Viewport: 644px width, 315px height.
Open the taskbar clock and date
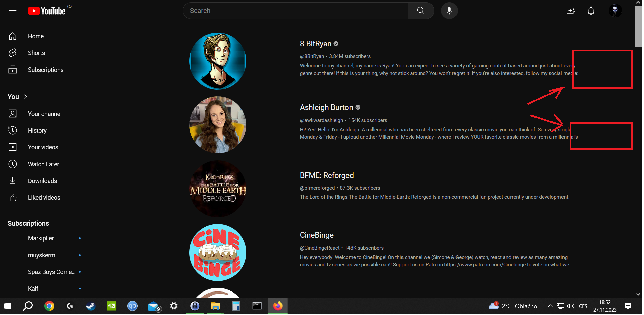(605, 306)
